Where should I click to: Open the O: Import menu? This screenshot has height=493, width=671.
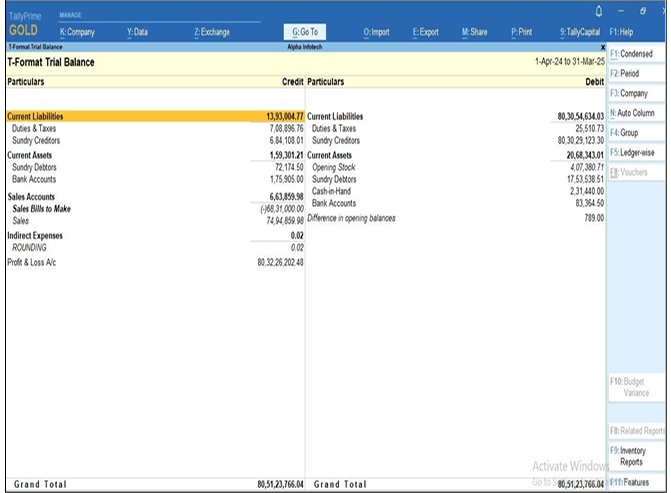click(377, 32)
